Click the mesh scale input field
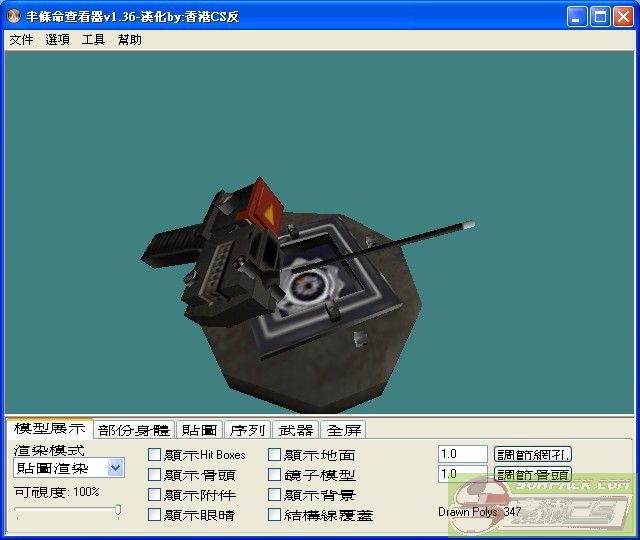 coord(463,454)
